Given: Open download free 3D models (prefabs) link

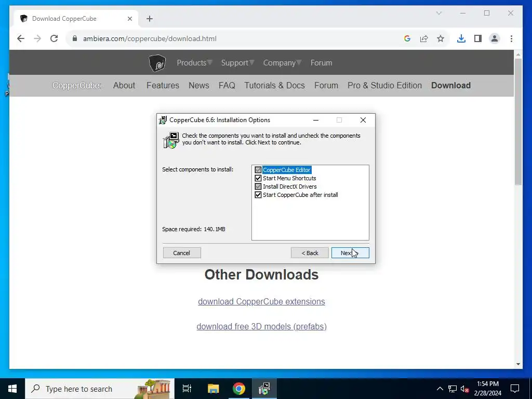Looking at the screenshot, I should pos(262,326).
